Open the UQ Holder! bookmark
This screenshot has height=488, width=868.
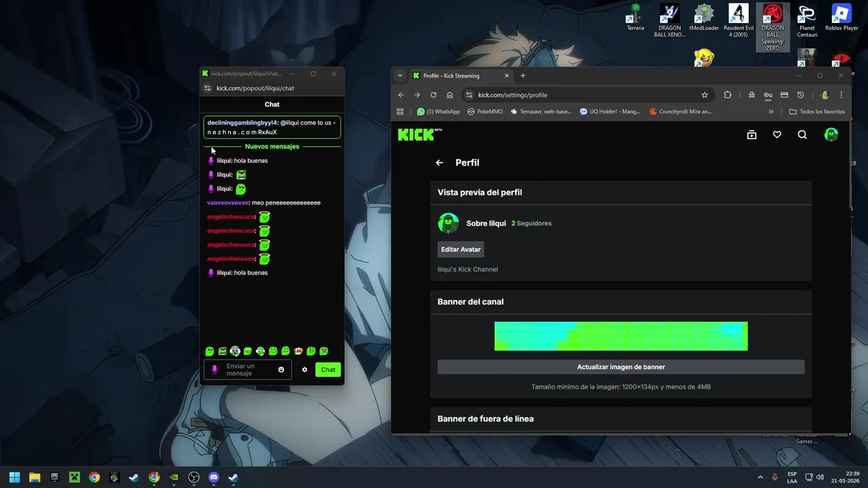click(x=610, y=112)
